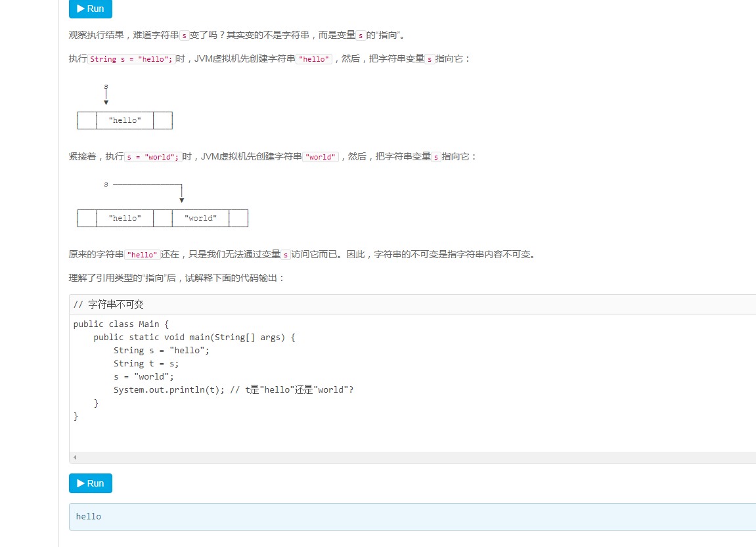756x547 pixels.
Task: Click the code line s = "world"; in editor
Action: (144, 376)
